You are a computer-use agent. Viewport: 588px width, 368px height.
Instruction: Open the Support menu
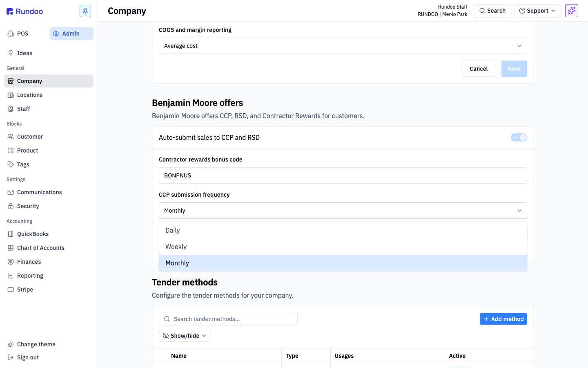click(537, 11)
